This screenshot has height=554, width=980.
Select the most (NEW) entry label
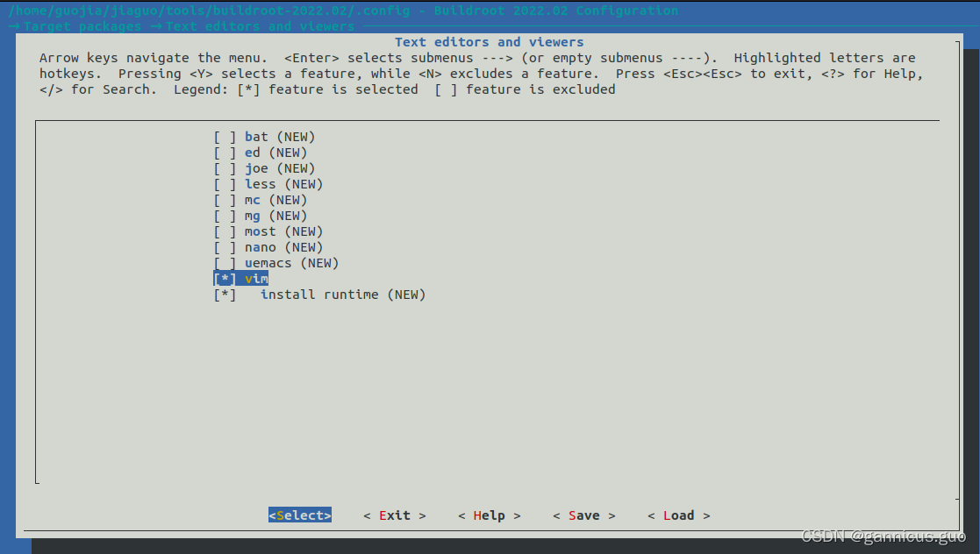[283, 231]
